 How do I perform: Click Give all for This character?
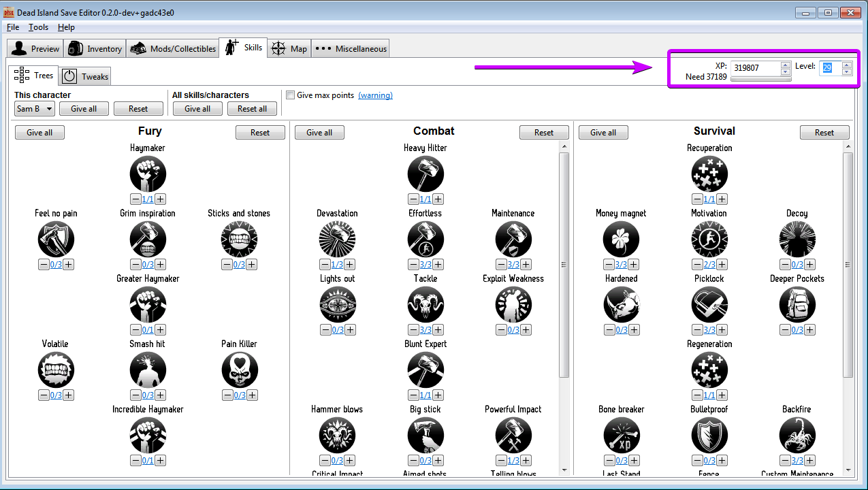point(84,109)
